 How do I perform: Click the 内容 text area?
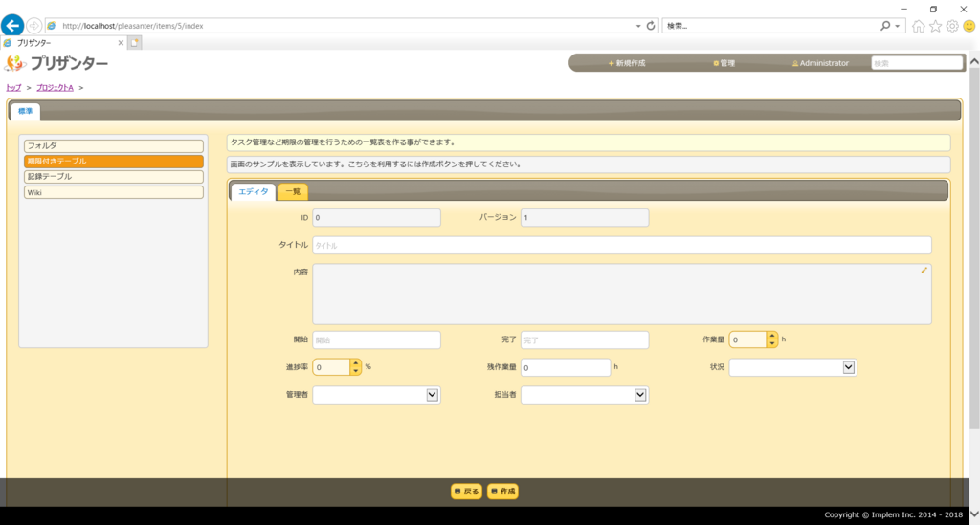(622, 294)
